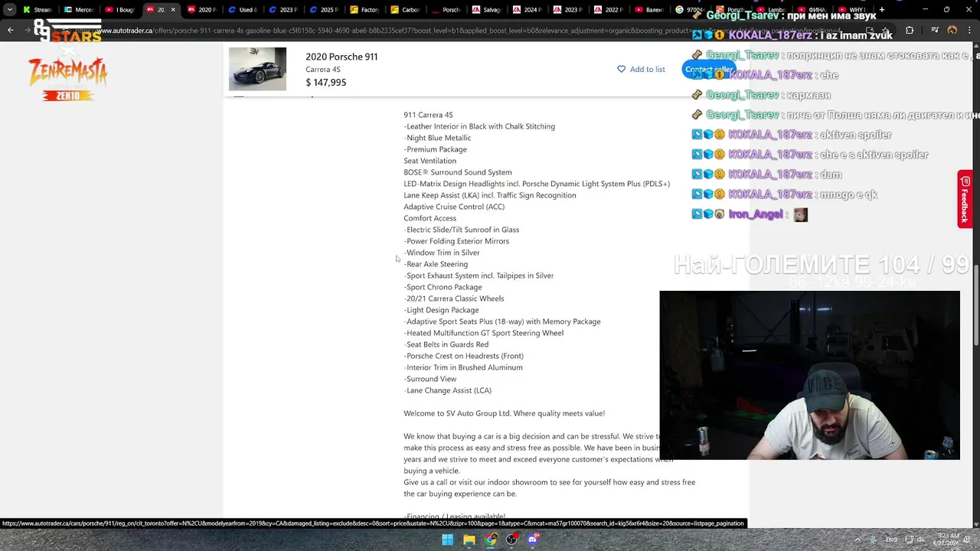
Task: Open Google Chrome from the taskbar
Action: (x=491, y=540)
